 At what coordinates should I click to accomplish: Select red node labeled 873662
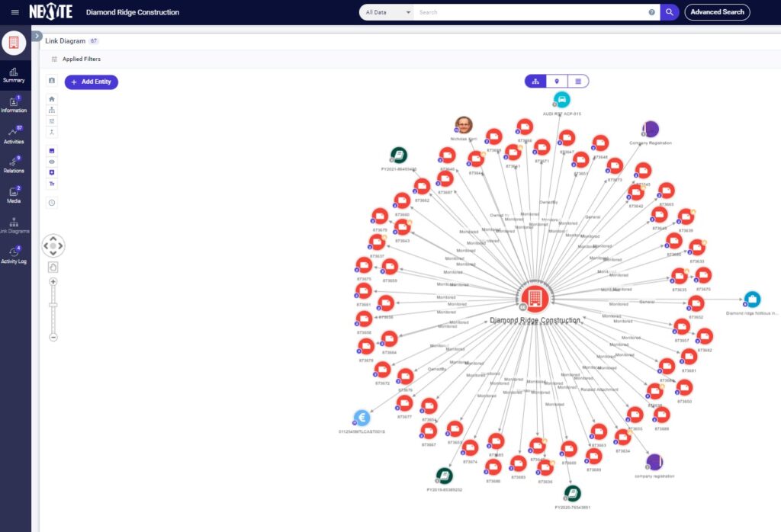pyautogui.click(x=422, y=187)
